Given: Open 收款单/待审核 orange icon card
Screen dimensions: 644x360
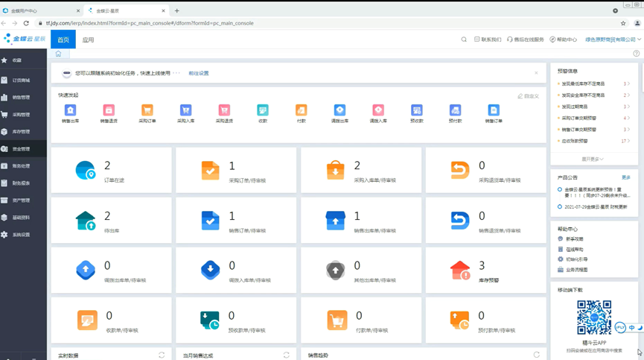Looking at the screenshot, I should 111,320.
